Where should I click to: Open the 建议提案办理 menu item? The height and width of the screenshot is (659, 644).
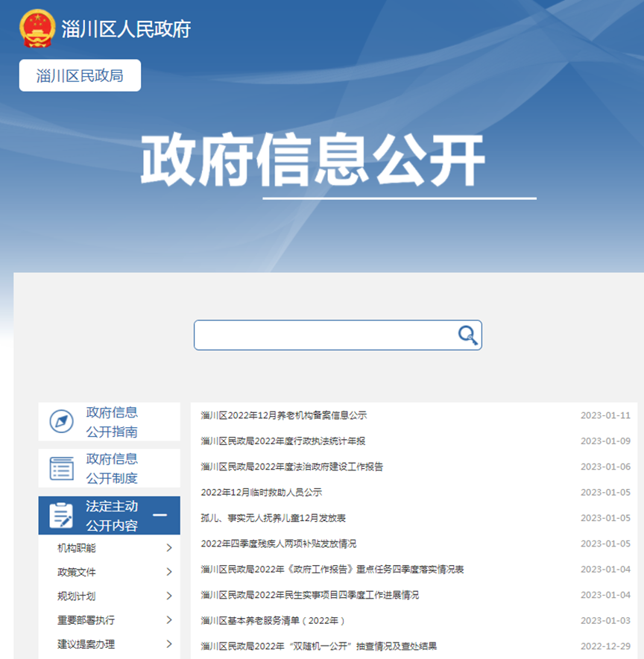86,644
